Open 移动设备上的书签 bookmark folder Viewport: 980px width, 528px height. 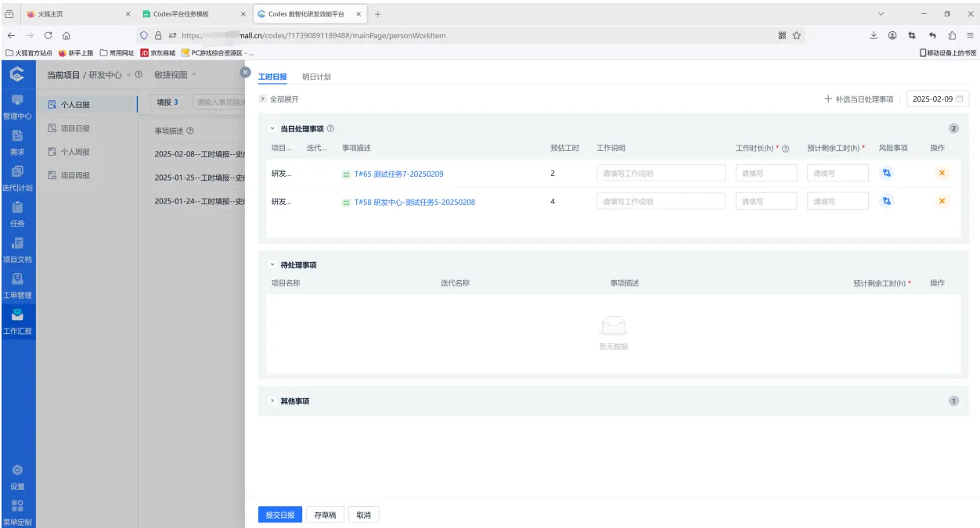(948, 53)
